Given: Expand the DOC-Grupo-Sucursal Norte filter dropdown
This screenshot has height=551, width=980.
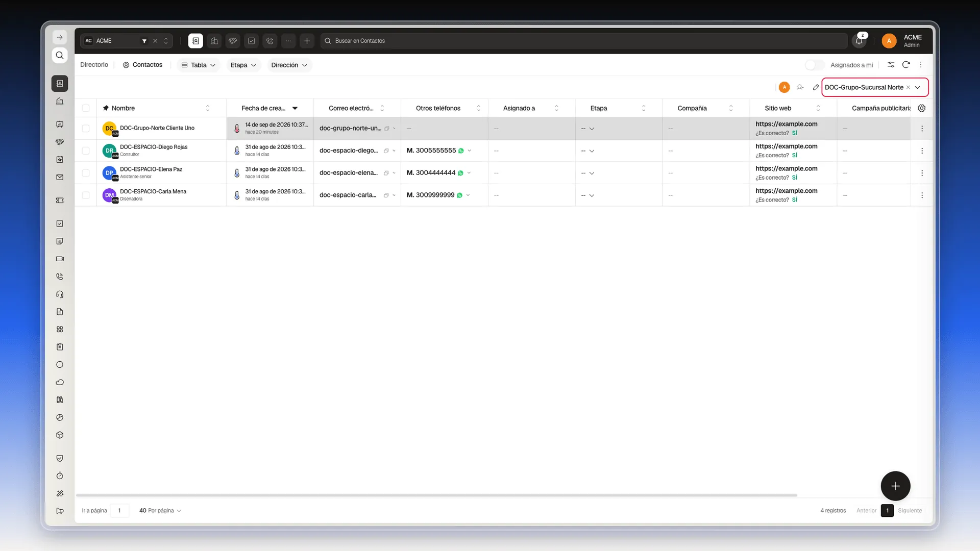Looking at the screenshot, I should tap(918, 87).
